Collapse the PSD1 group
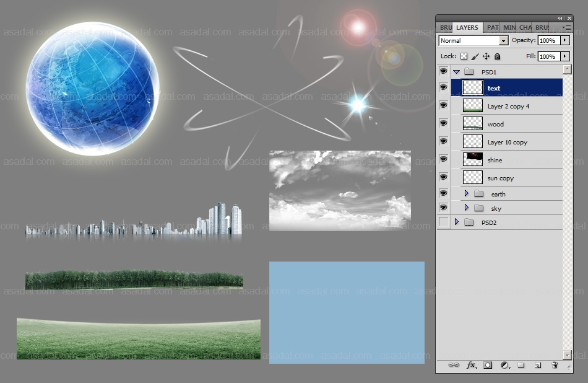The image size is (588, 383). click(x=457, y=72)
